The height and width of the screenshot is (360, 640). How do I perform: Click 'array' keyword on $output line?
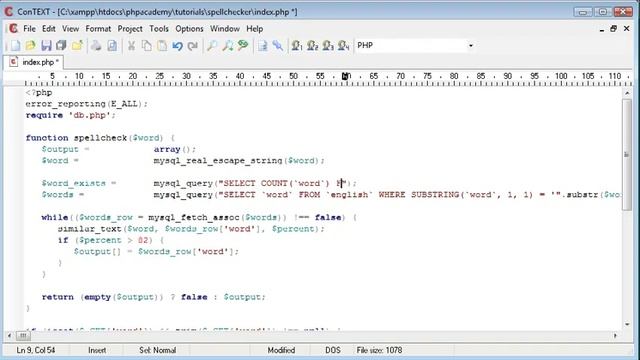pyautogui.click(x=167, y=149)
